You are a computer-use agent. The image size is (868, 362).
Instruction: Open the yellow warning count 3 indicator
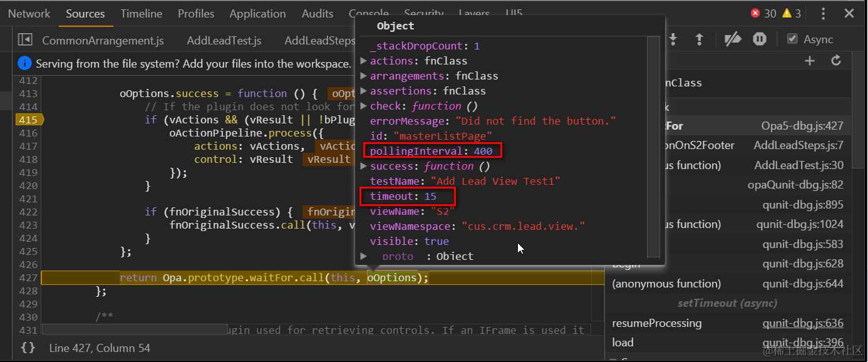[791, 13]
